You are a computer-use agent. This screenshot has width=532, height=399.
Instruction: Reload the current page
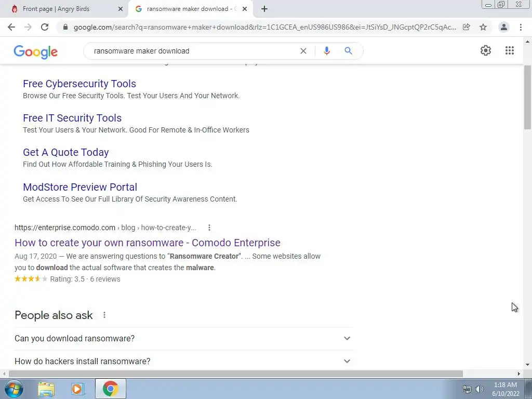pos(45,27)
